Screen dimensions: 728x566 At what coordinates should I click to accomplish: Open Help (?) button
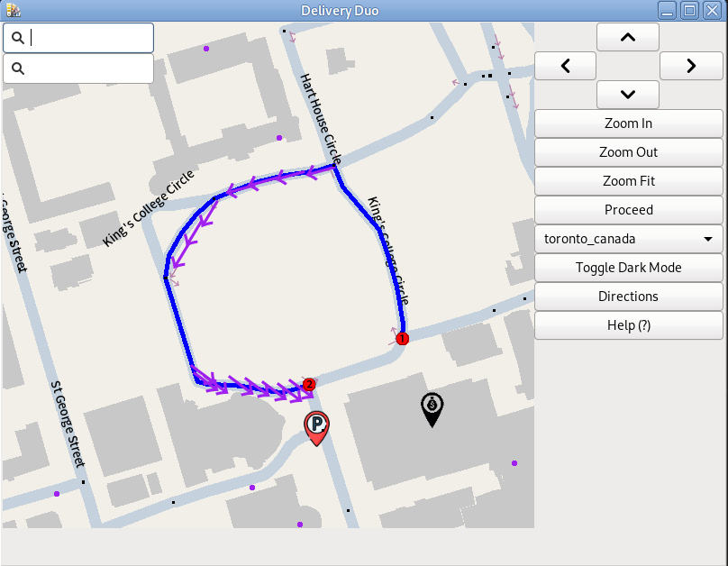pos(628,325)
